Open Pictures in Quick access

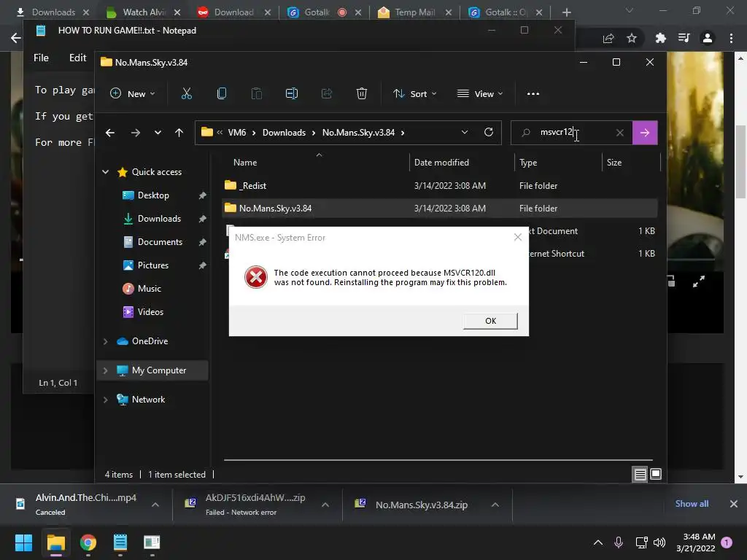coord(152,265)
